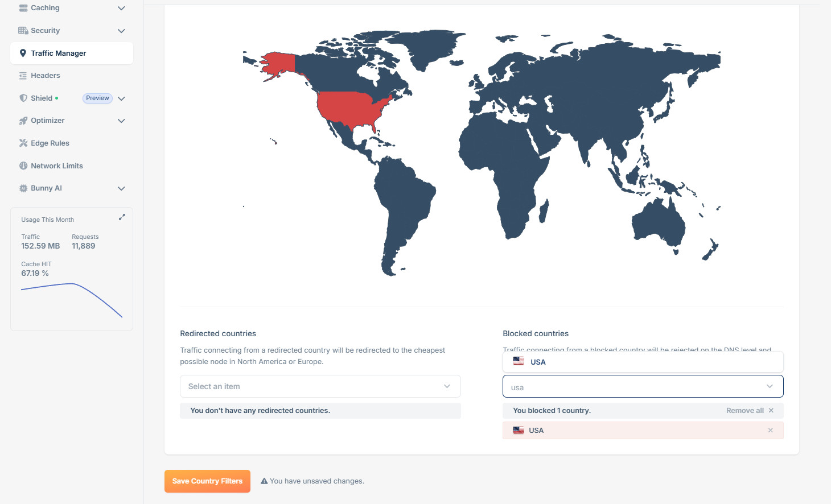
Task: Select the Traffic Manager pin icon
Action: click(23, 53)
